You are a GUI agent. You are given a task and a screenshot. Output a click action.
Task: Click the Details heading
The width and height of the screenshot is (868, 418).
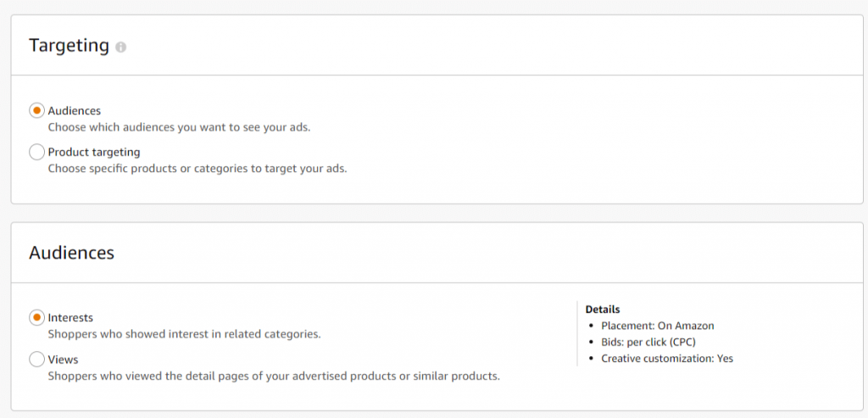pos(603,309)
